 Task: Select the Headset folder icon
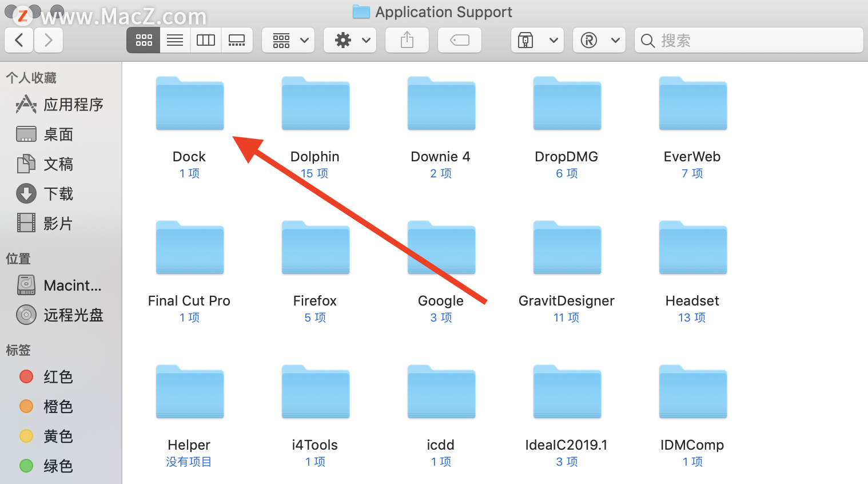(693, 248)
